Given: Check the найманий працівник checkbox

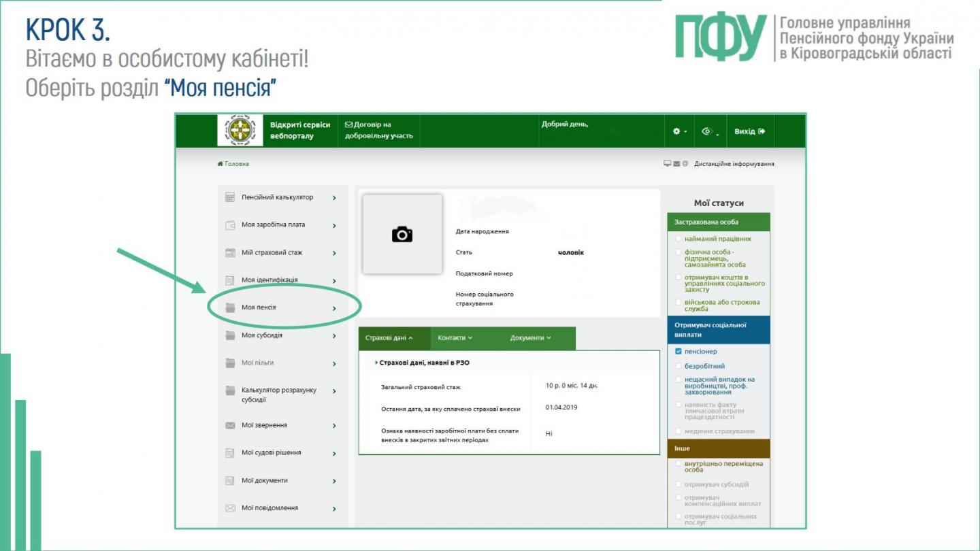Looking at the screenshot, I should pyautogui.click(x=679, y=239).
